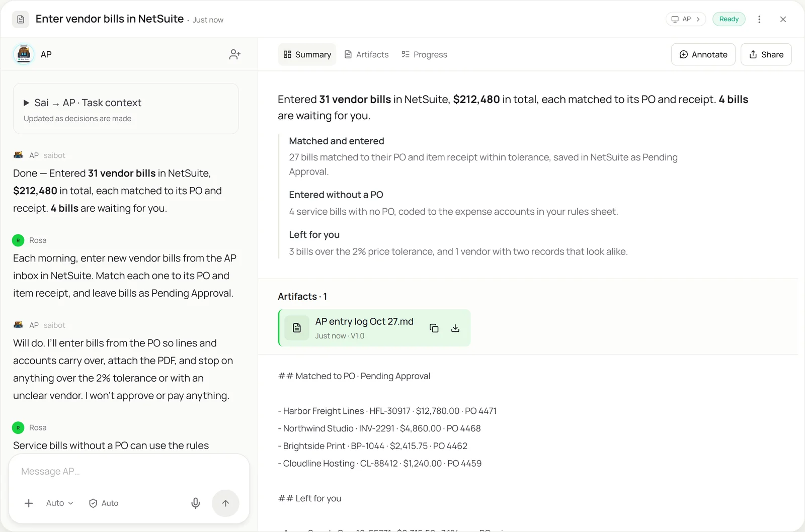Switch to the Summary tab
The height and width of the screenshot is (532, 805).
pyautogui.click(x=307, y=54)
